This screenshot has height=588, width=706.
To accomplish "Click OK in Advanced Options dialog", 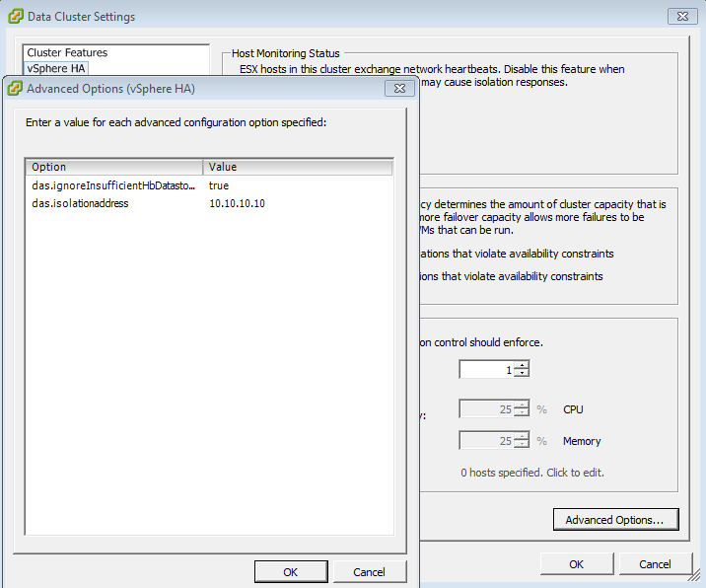I will pos(291,572).
